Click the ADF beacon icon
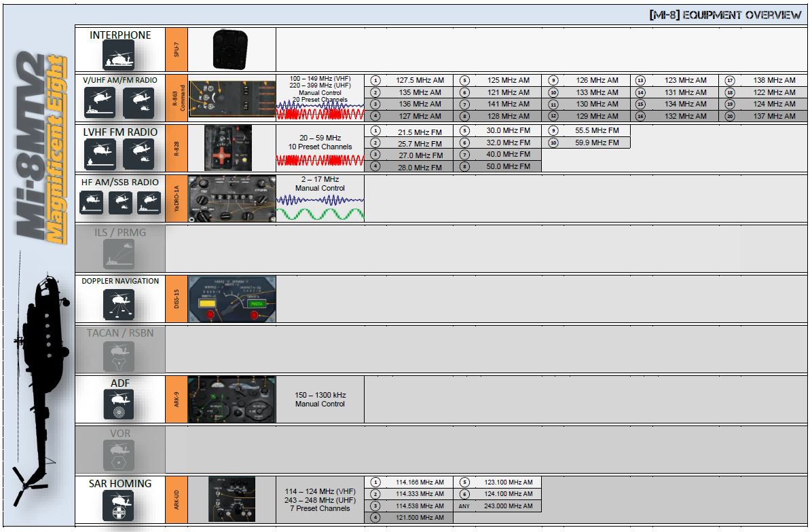Viewport: 812px width, 532px height. 119,405
